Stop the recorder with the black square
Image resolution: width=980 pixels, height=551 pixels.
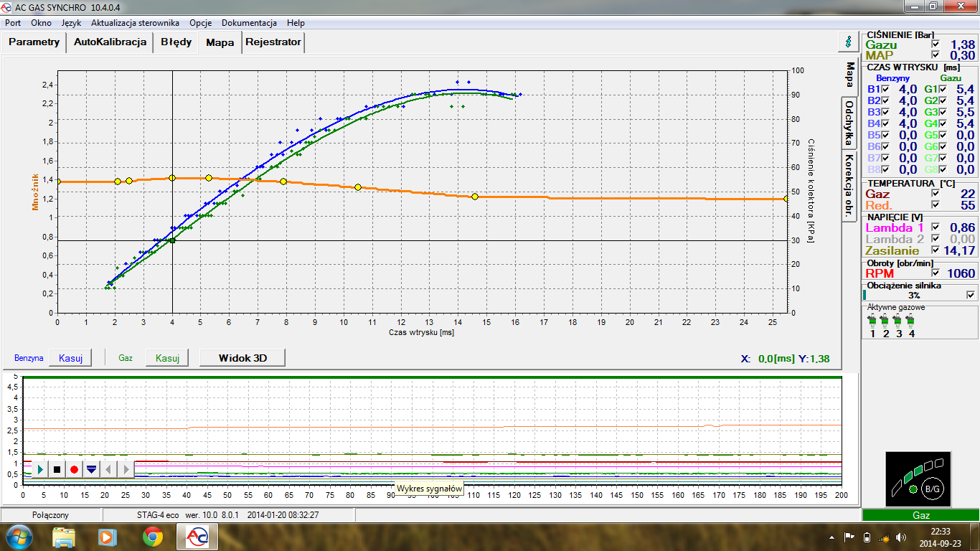(x=57, y=469)
